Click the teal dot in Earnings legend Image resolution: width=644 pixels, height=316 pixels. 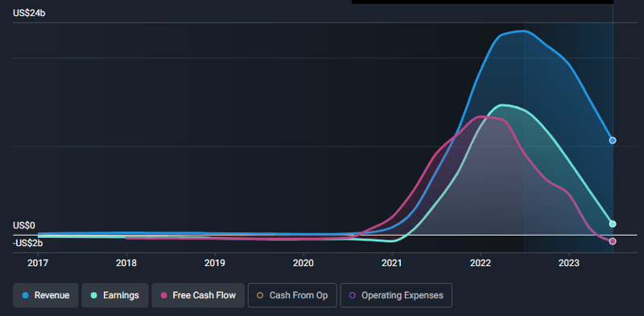(93, 295)
